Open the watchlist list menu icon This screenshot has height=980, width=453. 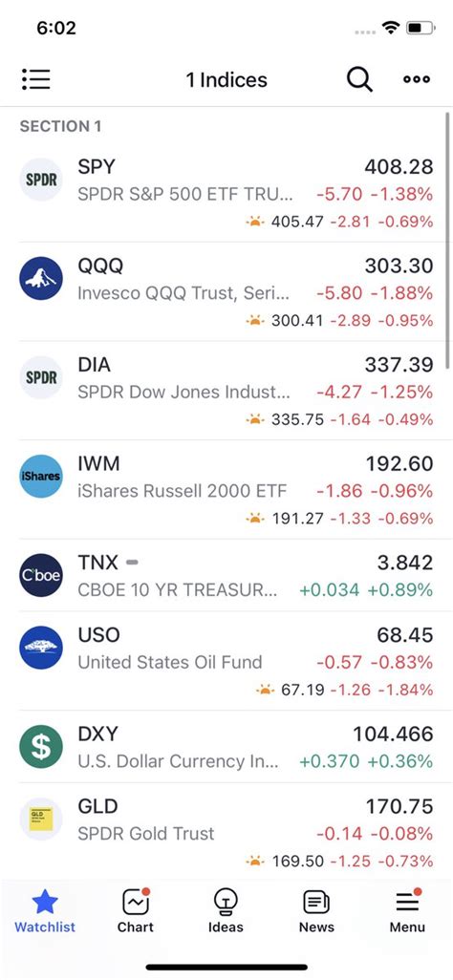35,79
